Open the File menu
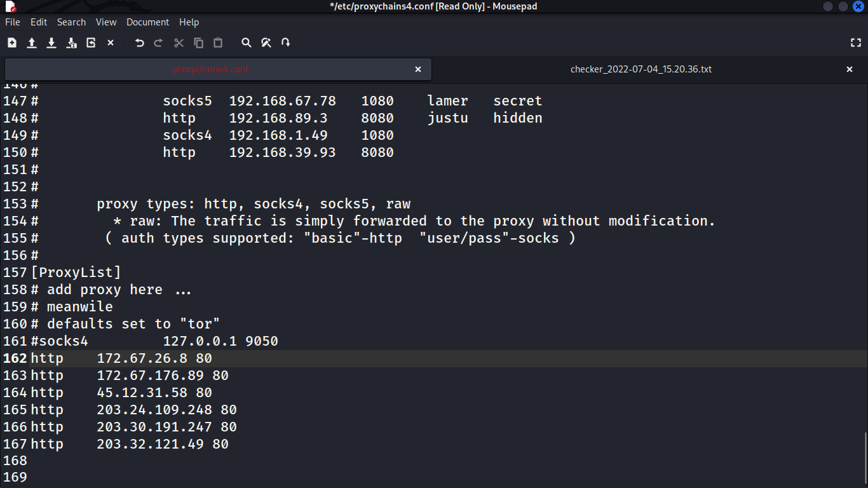This screenshot has width=868, height=488. click(x=13, y=22)
